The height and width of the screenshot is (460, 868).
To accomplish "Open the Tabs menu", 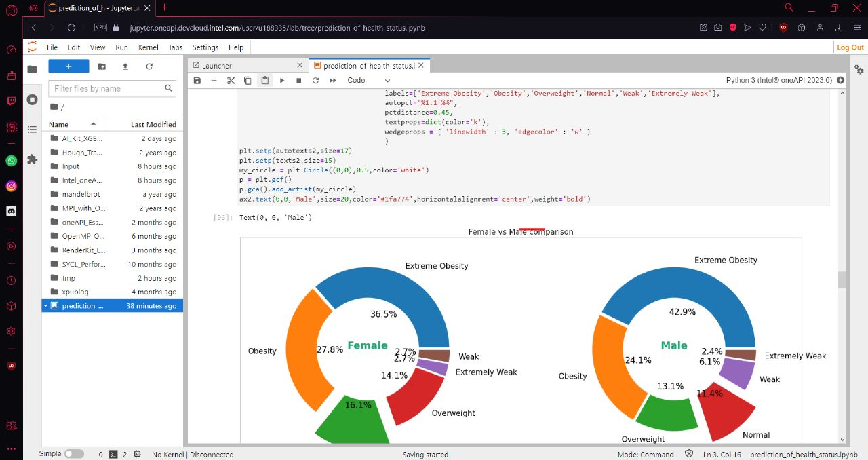I will coord(176,47).
